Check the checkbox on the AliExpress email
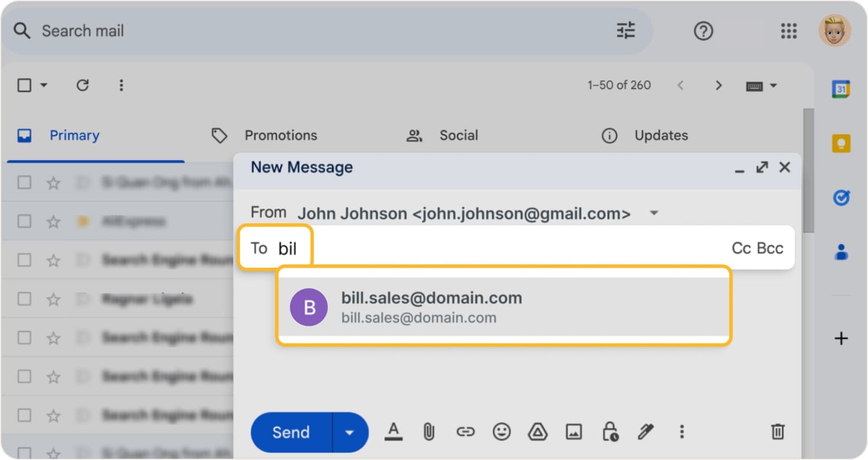The width and height of the screenshot is (868, 460). click(x=24, y=221)
